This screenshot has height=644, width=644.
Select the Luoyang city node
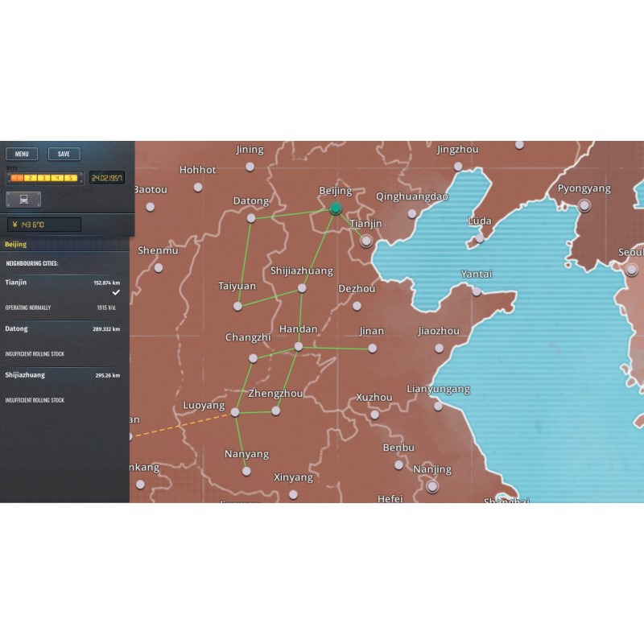(x=235, y=411)
